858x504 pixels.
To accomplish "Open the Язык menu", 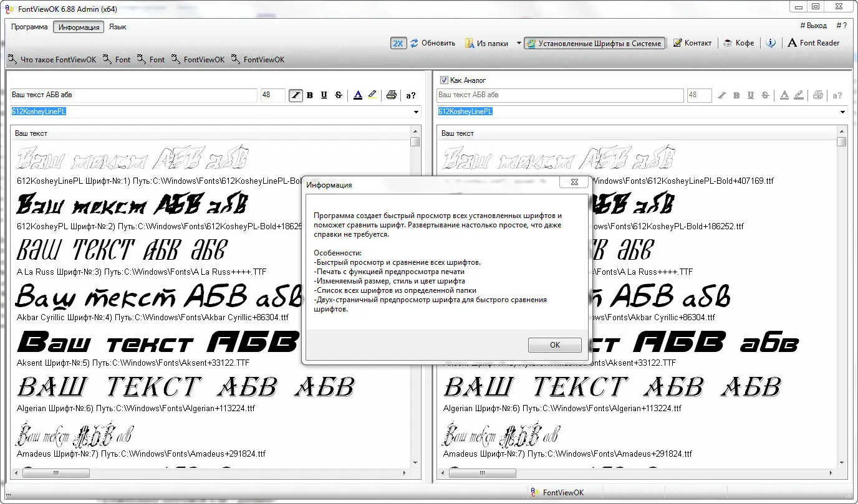I will tap(118, 27).
